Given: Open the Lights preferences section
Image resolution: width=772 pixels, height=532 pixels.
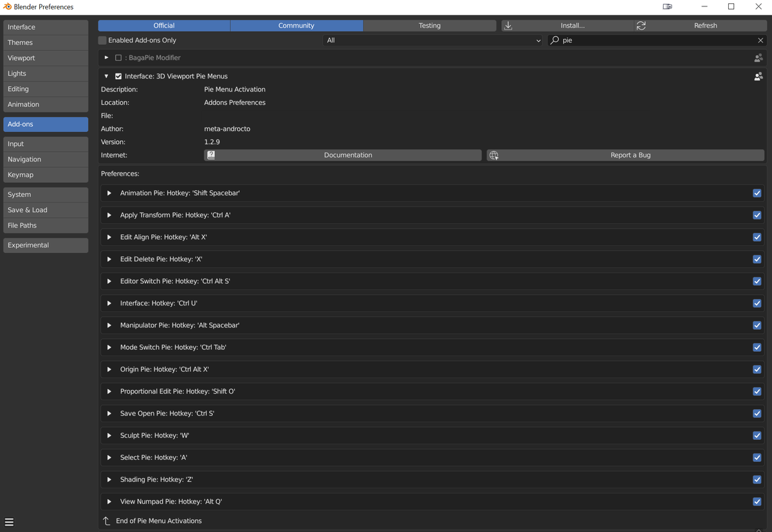Looking at the screenshot, I should pos(46,73).
